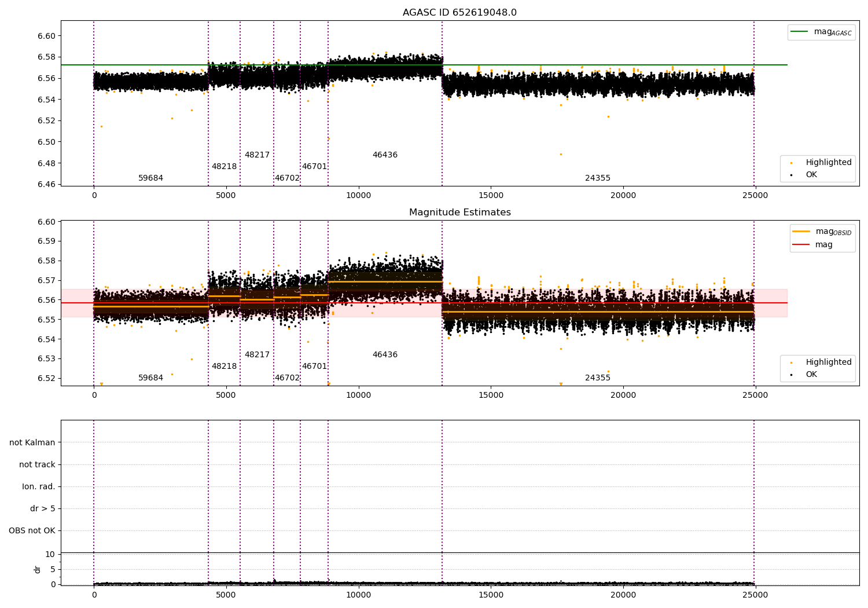
Task: Click the 6.53 y-axis tick label
Action: pyautogui.click(x=46, y=359)
